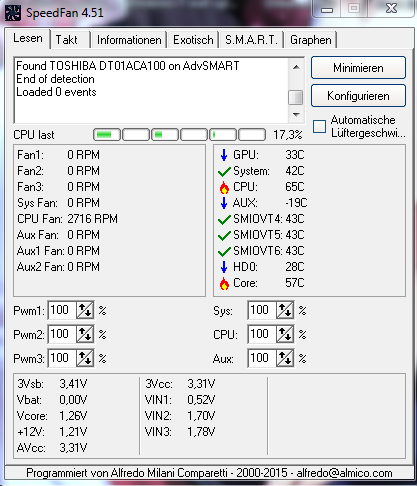Click into the Aux percentage field
417x486 pixels.
(262, 358)
